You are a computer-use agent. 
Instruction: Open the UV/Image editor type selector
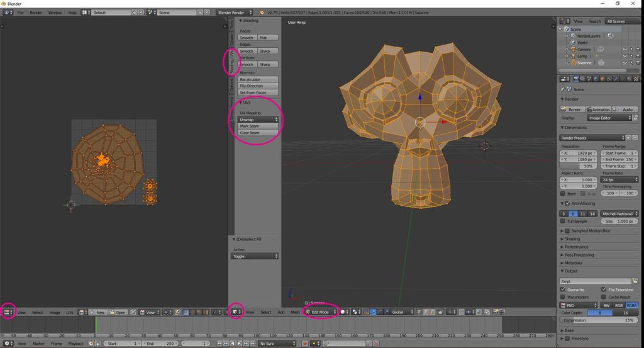(x=8, y=312)
